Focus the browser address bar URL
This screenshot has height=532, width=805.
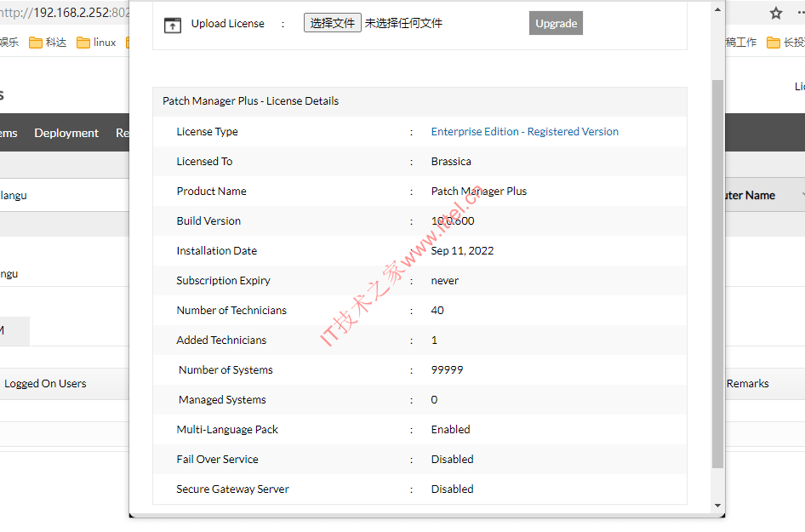tap(64, 13)
